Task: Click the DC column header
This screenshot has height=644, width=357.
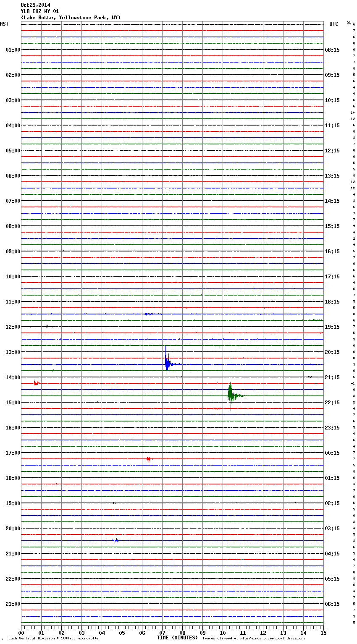Action: tap(349, 23)
